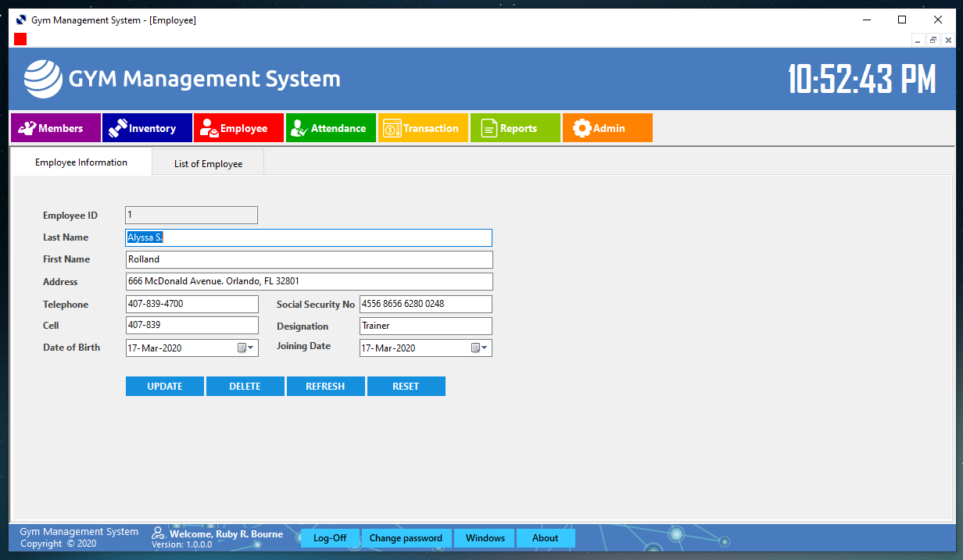Click the user icon beside Welcome text
The image size is (963, 560).
pos(158,534)
